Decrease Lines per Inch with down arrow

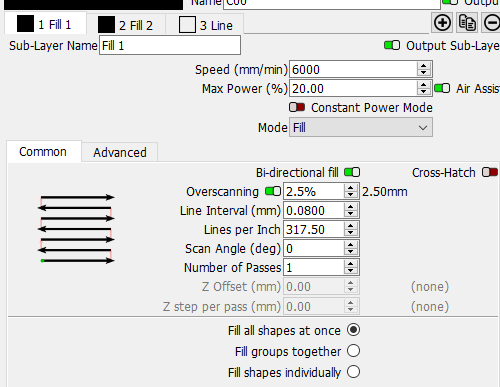(350, 233)
